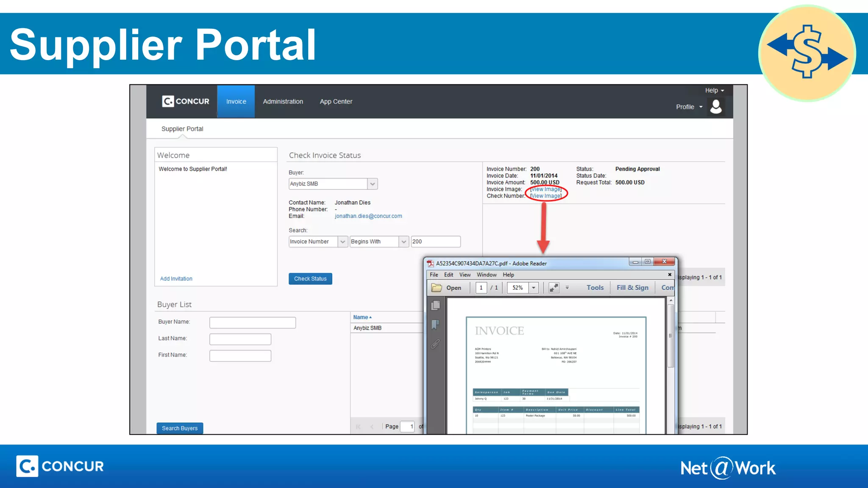This screenshot has width=868, height=488.
Task: Open the bookmarks panel icon in Adobe Reader
Action: click(435, 325)
